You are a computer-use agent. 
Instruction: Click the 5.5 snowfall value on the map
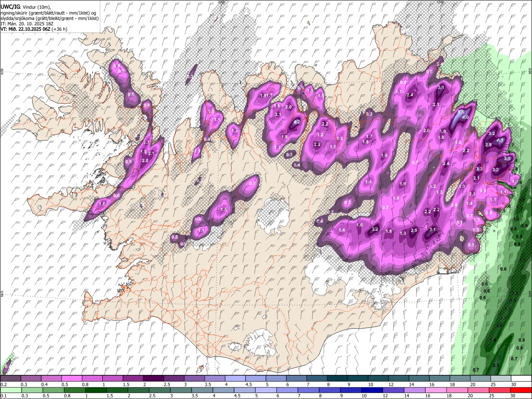pos(461,112)
